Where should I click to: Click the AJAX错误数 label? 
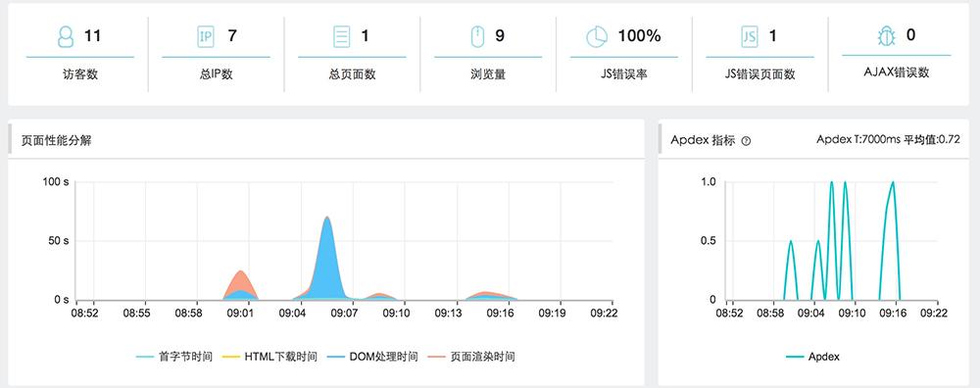897,73
